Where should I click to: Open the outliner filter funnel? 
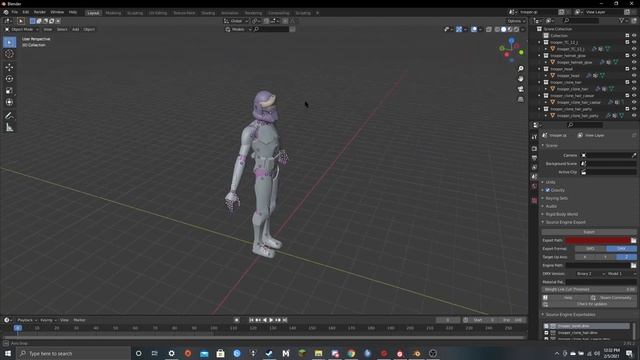point(622,20)
